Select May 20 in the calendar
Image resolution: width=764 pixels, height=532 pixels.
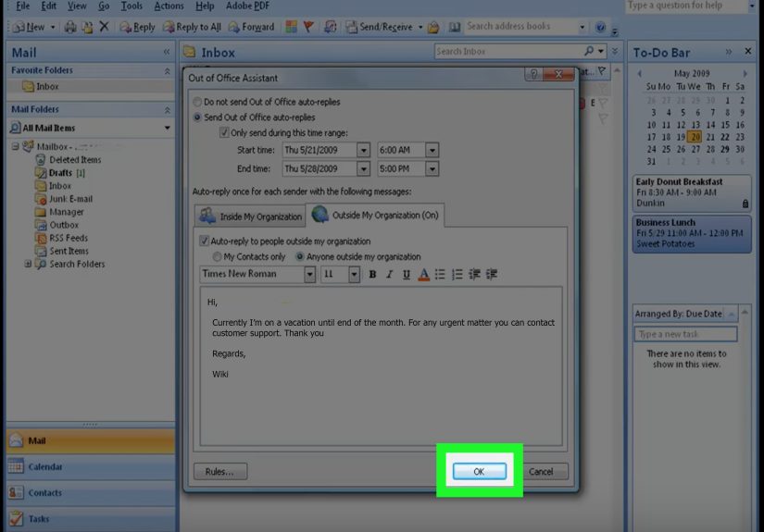(695, 137)
